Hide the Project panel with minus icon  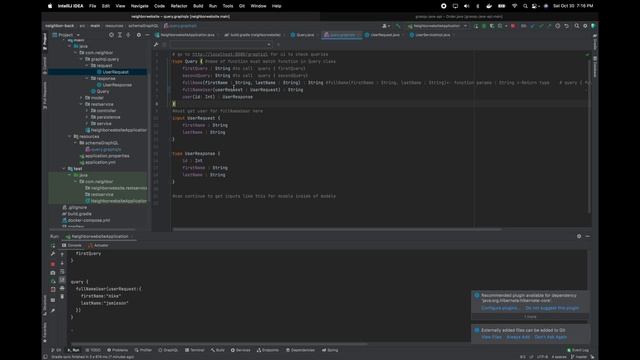tap(147, 35)
